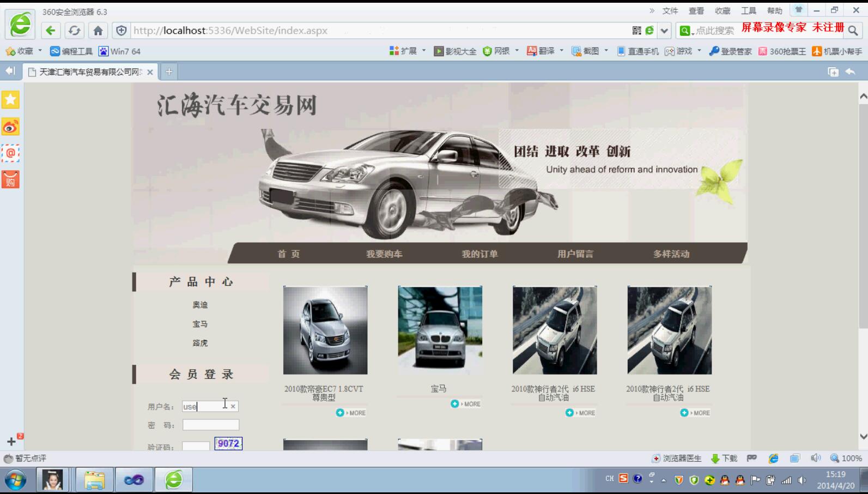Viewport: 868px width, 494px height.
Task: Expand the menu overflow chevron near 文件
Action: 652,10
